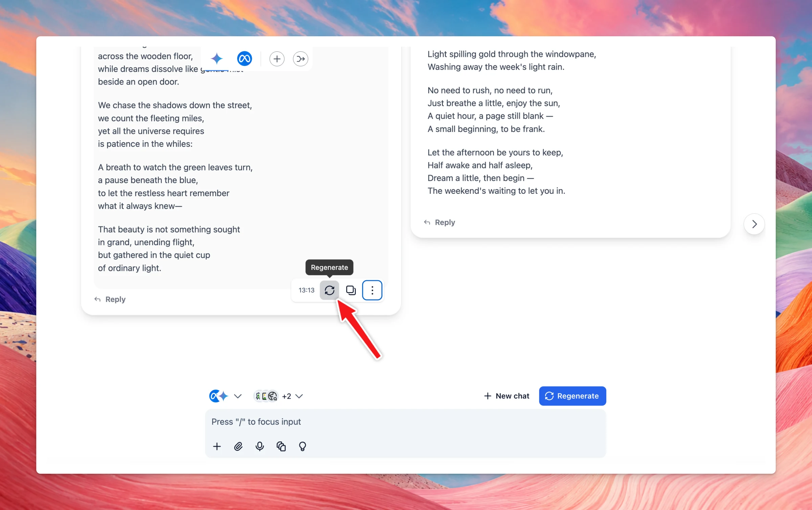
Task: Click the line "beside an open door."
Action: (138, 82)
